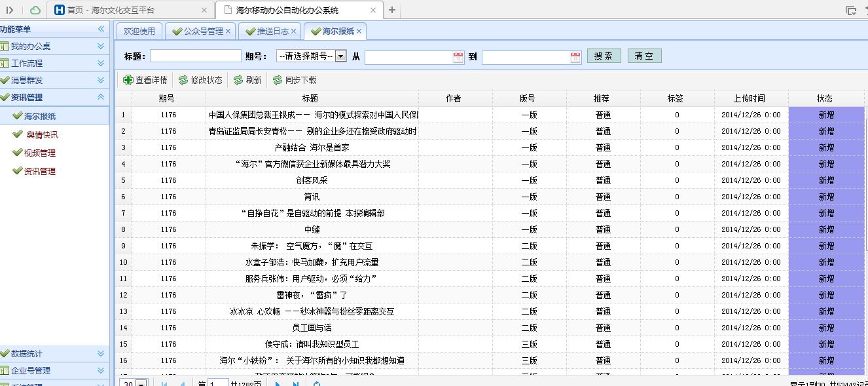Click the pagination reload icon
Viewport: 868px width, 386px height.
tap(317, 385)
